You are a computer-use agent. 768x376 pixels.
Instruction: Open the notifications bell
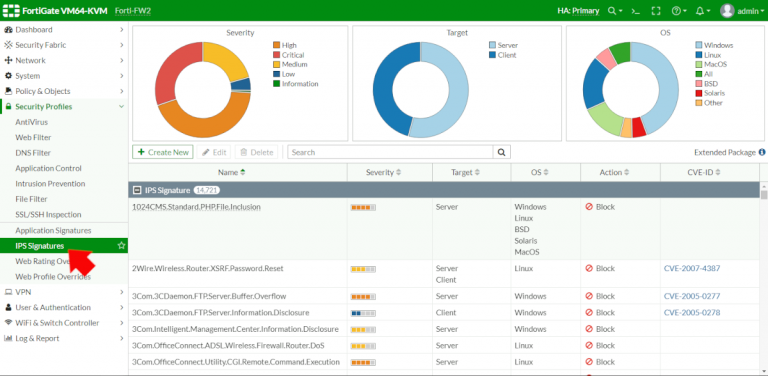click(x=702, y=11)
